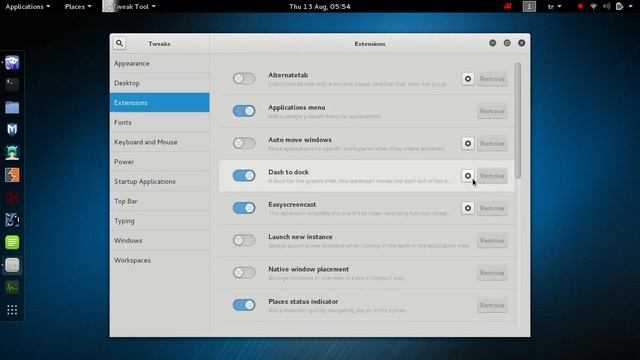This screenshot has width=640, height=360.
Task: Launch the Iceweasel browser from dock
Action: pyautogui.click(x=12, y=62)
